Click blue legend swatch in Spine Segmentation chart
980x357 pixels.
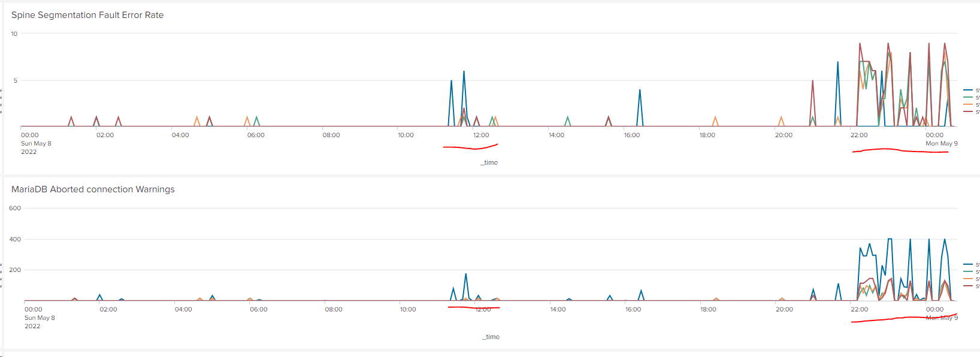pyautogui.click(x=968, y=90)
